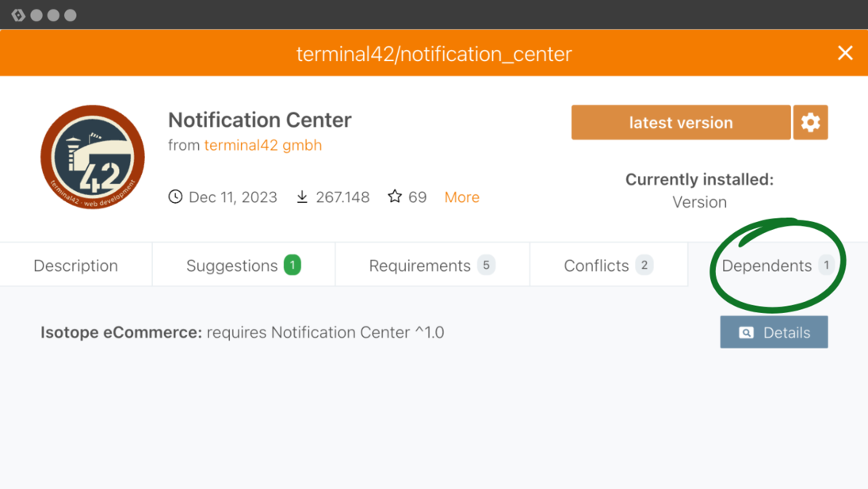Click the app icon in the title bar

18,15
